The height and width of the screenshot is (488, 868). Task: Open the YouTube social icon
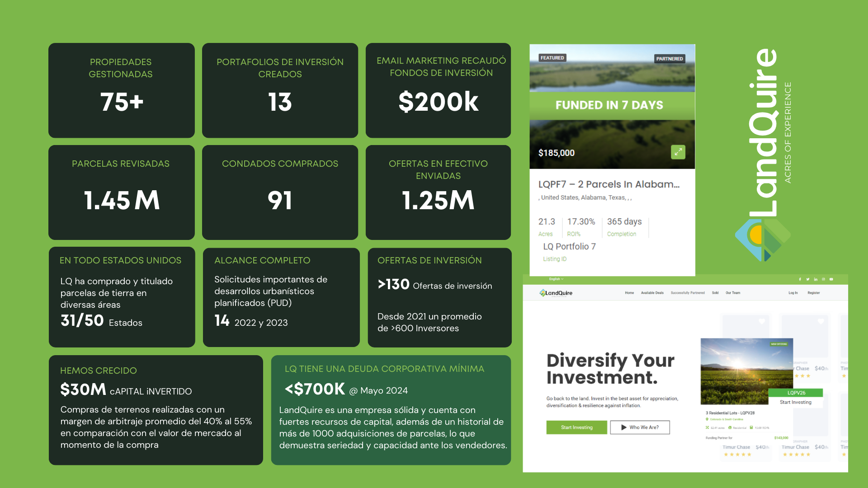point(831,279)
